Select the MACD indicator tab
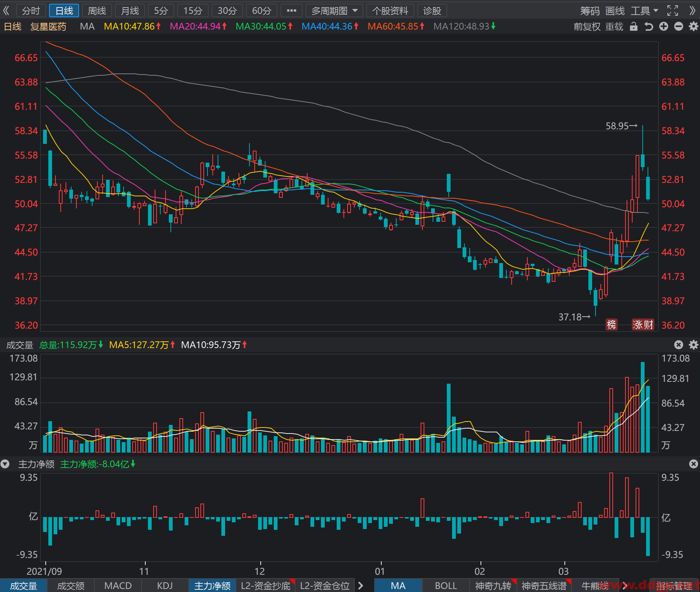The image size is (700, 592). click(118, 585)
